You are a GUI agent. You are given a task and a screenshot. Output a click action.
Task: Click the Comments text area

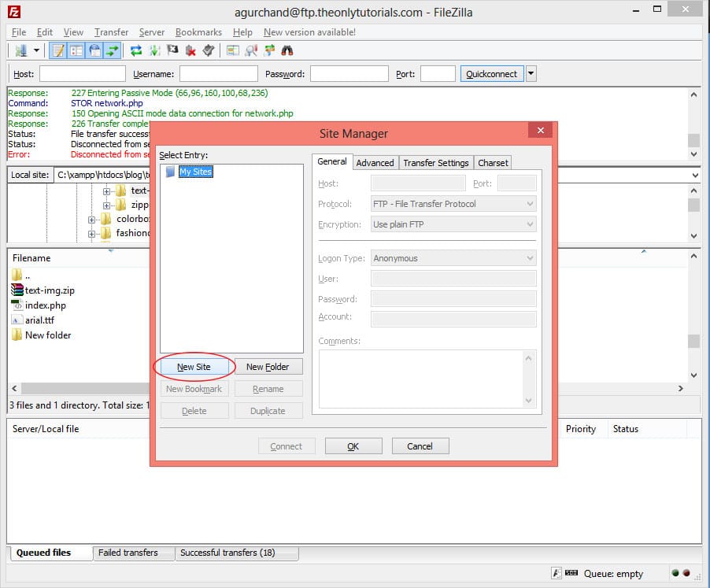point(427,379)
